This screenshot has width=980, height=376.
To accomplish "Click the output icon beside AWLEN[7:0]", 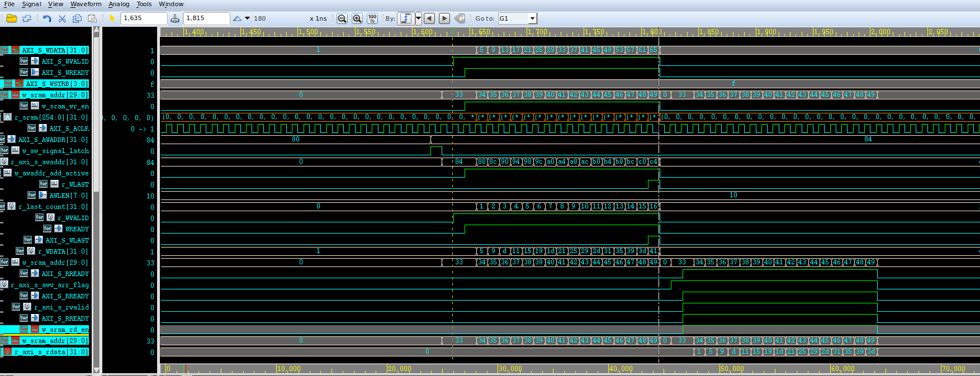I will pos(43,195).
